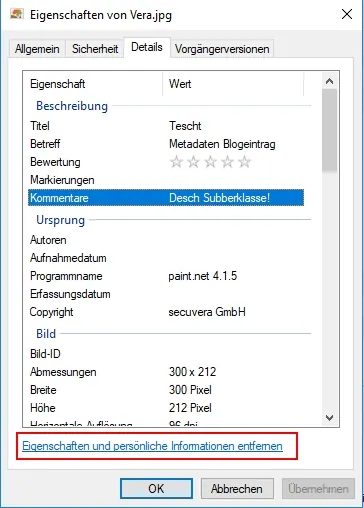This screenshot has width=364, height=508.
Task: Click the value 'paint.net 4.1.5'
Action: [203, 276]
